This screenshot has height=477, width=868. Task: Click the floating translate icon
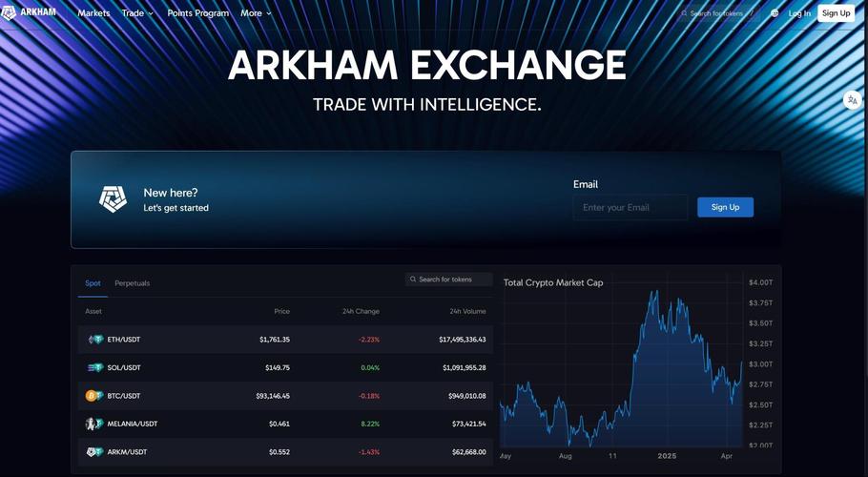(853, 100)
